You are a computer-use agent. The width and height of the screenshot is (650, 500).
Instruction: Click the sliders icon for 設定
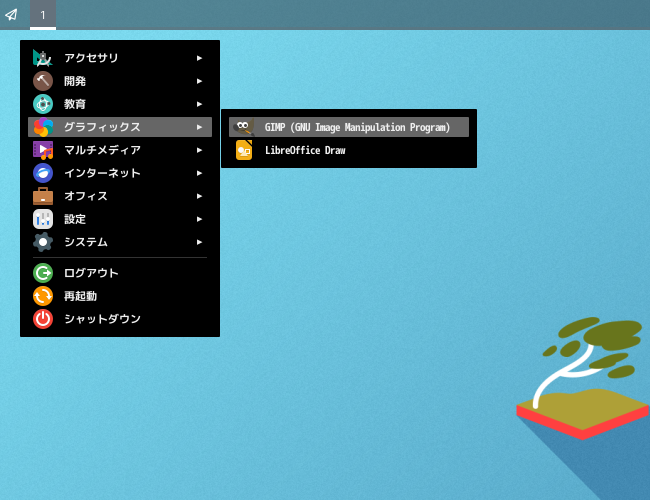tap(43, 219)
